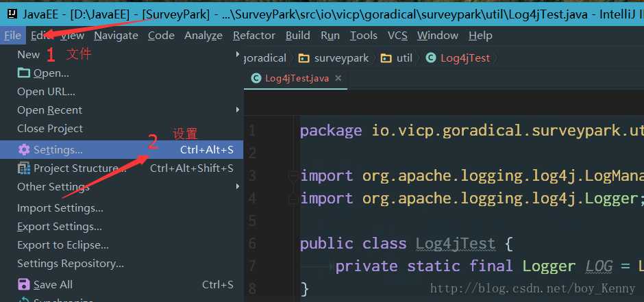Click the Log4jTest class icon in breadcrumb
This screenshot has height=302, width=644.
[430, 58]
